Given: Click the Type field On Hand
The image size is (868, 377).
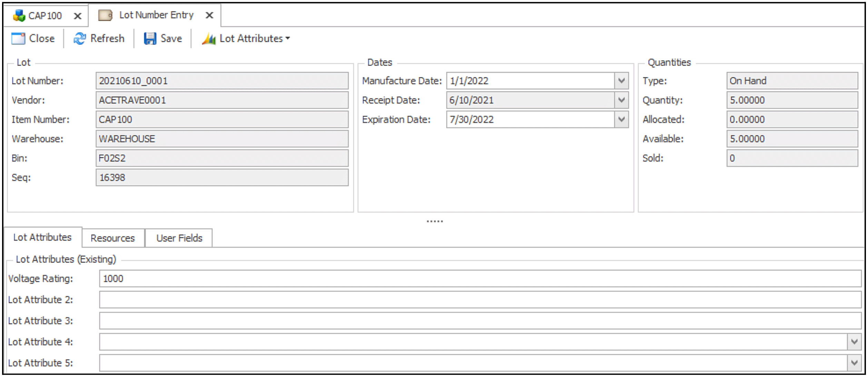Looking at the screenshot, I should pyautogui.click(x=792, y=81).
